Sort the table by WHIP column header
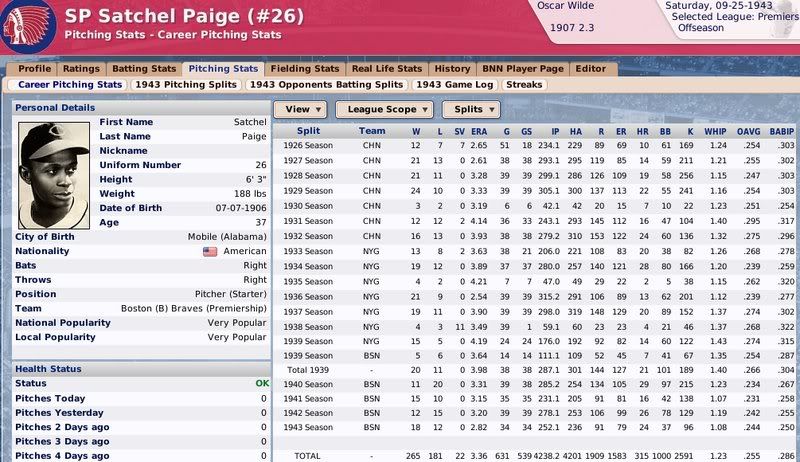 coord(709,130)
